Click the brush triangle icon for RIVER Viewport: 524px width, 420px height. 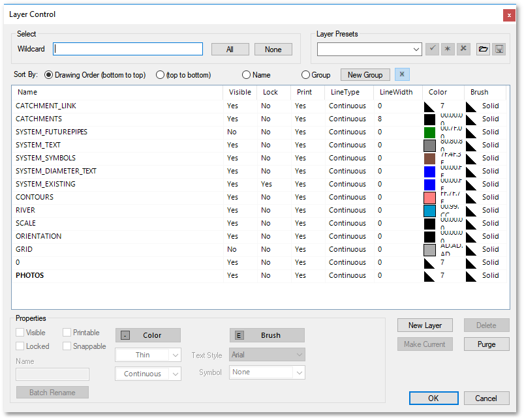[471, 211]
